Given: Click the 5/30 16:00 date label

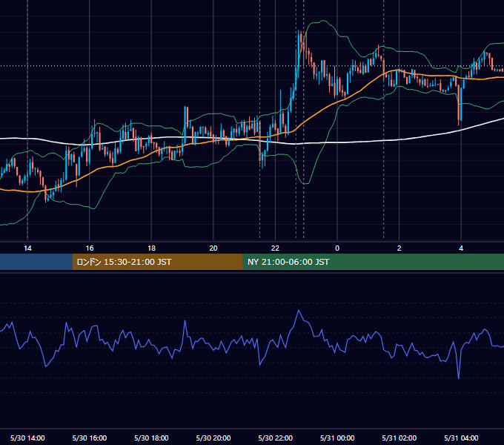Looking at the screenshot, I should 90,438.
